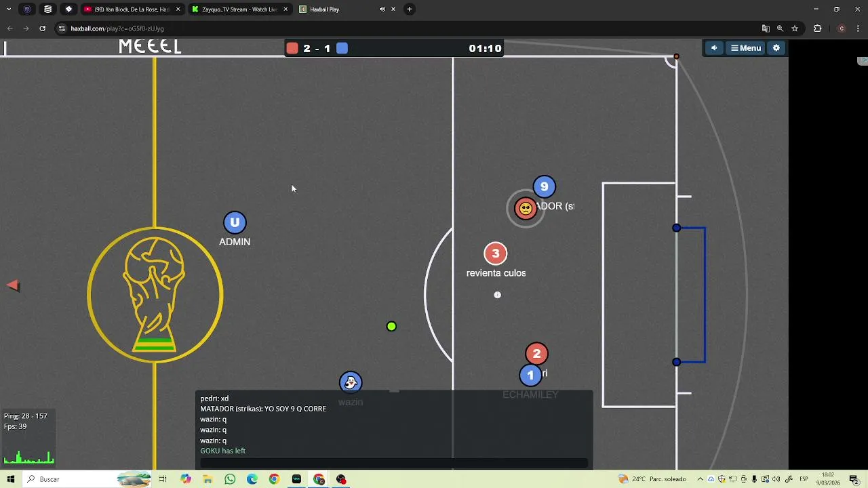
Task: Open WhatsApp from taskbar
Action: [230, 479]
